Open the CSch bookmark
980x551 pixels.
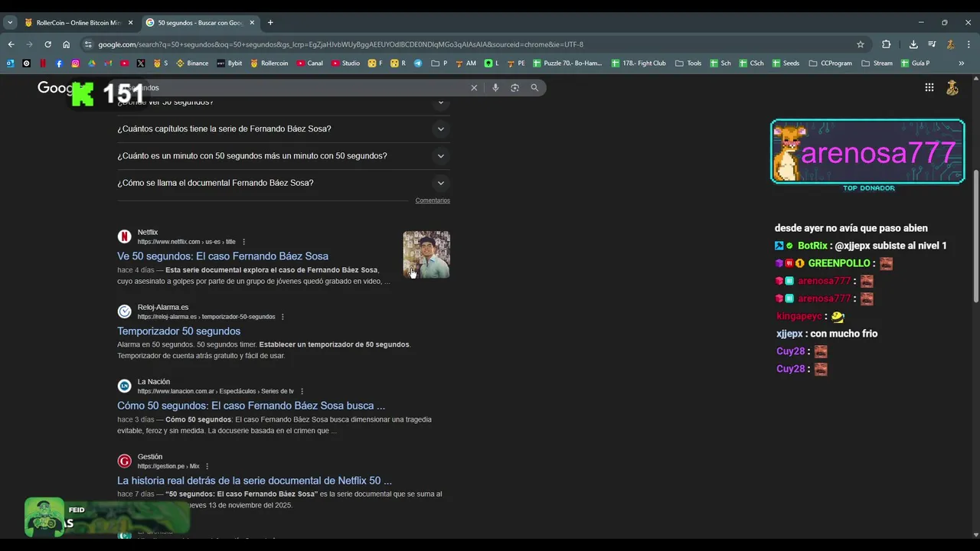click(751, 64)
